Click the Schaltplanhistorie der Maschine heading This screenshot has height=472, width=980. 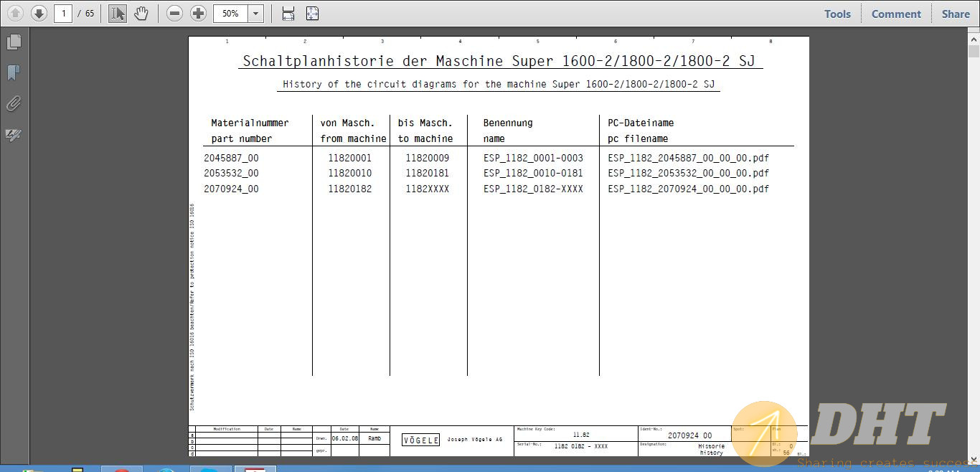pos(499,61)
